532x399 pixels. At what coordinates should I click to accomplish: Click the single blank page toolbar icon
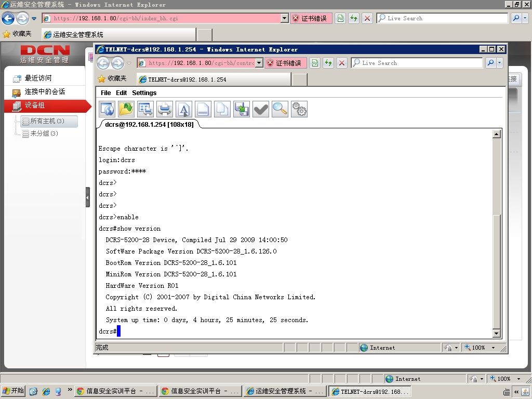tap(203, 109)
